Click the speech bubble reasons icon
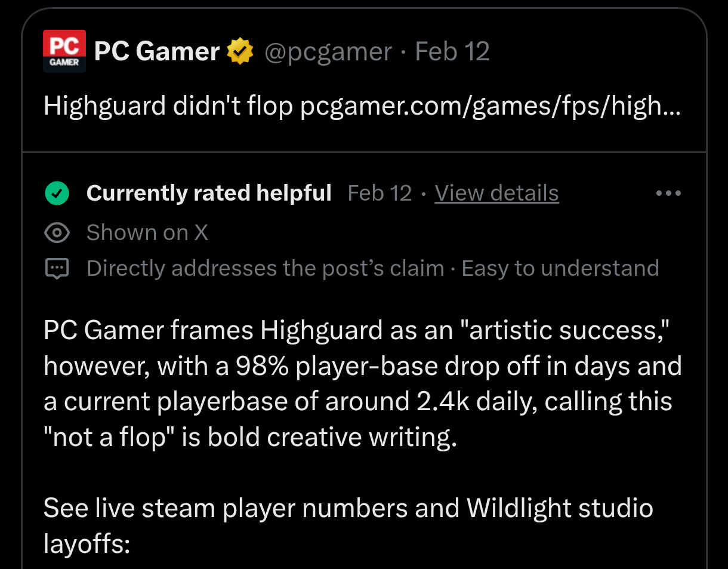 (57, 269)
